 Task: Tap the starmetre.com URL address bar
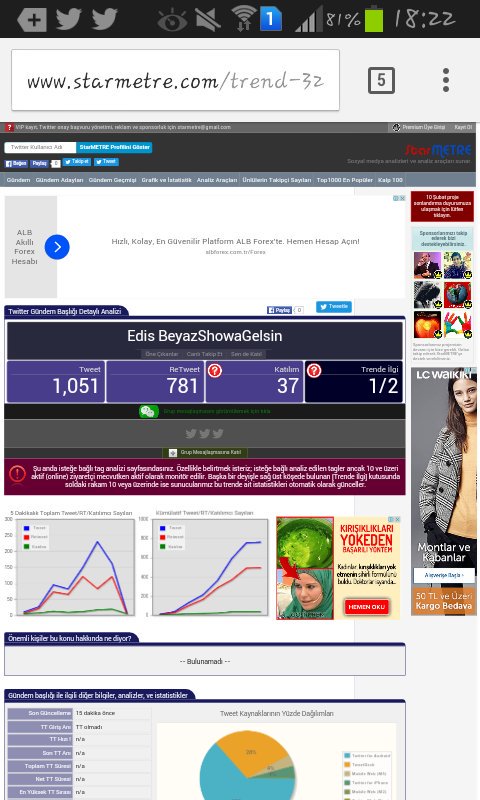click(175, 80)
